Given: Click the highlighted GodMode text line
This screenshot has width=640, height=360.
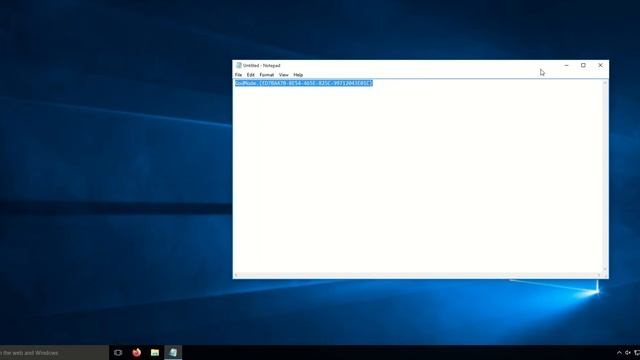Looking at the screenshot, I should coord(304,83).
